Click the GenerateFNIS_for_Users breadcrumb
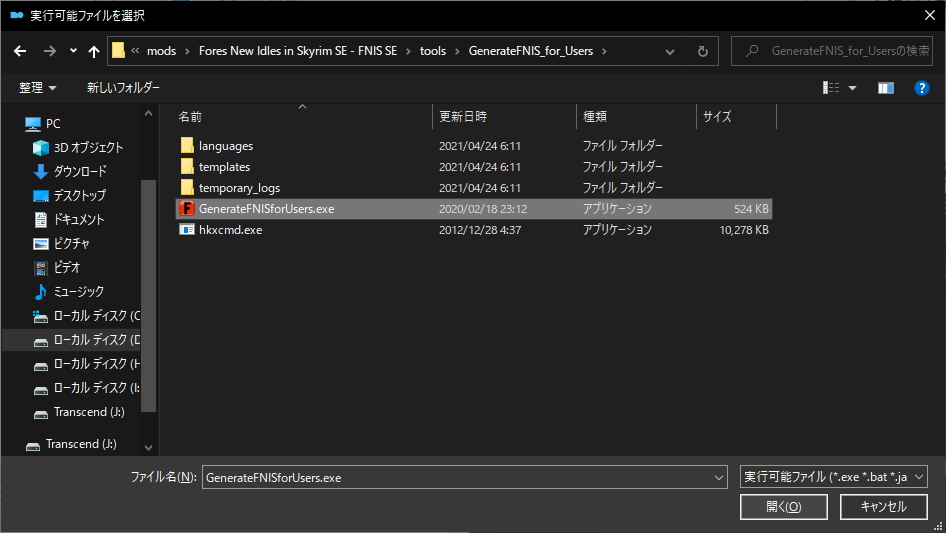This screenshot has width=946, height=533. click(531, 51)
